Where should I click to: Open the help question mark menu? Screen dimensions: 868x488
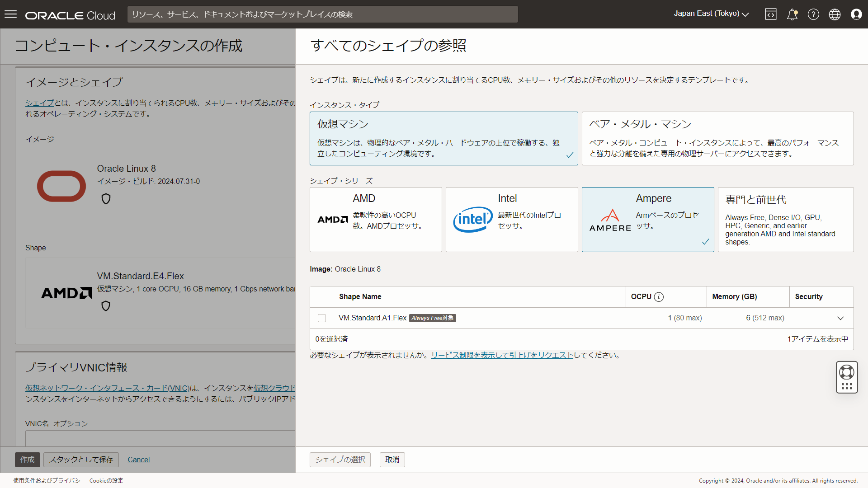point(813,14)
